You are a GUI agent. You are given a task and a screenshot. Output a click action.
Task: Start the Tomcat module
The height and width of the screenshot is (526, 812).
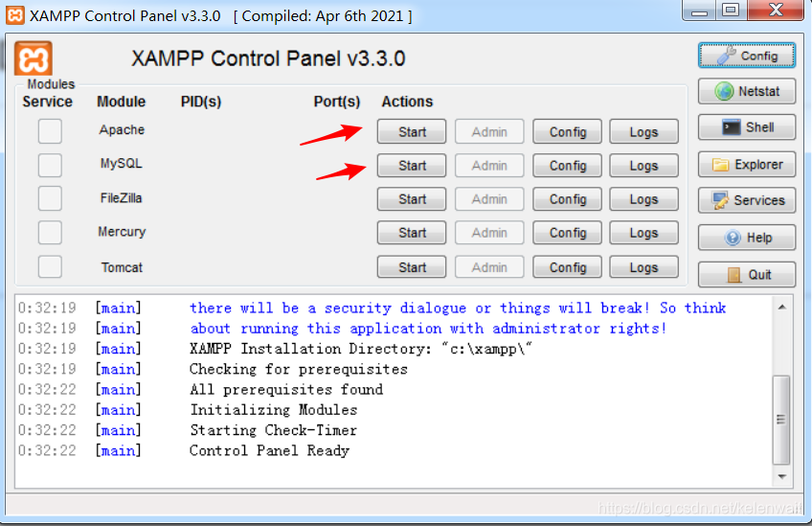point(412,267)
